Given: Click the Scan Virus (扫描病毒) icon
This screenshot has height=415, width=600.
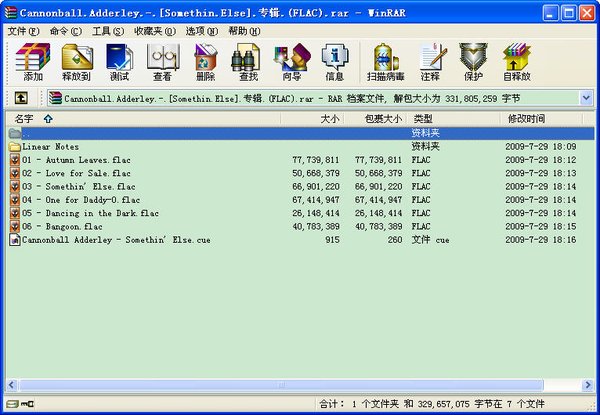Looking at the screenshot, I should 385,62.
